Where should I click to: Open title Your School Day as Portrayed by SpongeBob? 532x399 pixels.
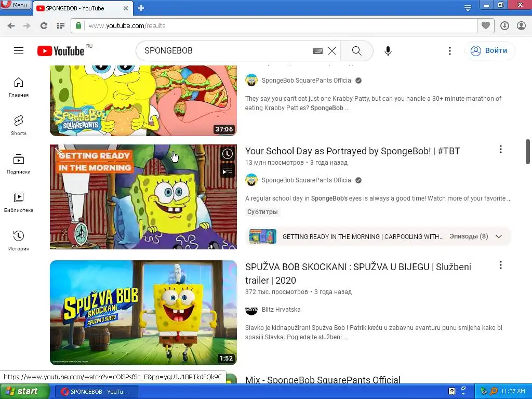coord(353,151)
